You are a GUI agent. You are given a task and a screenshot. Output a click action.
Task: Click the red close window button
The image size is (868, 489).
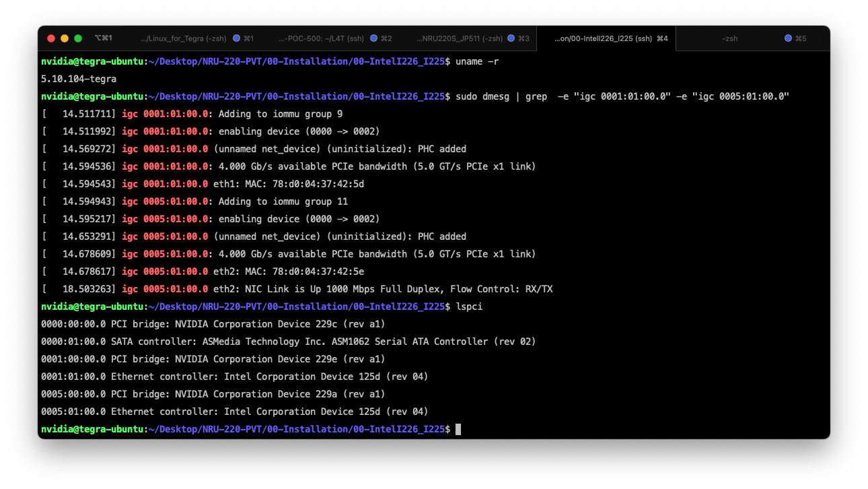pos(51,38)
